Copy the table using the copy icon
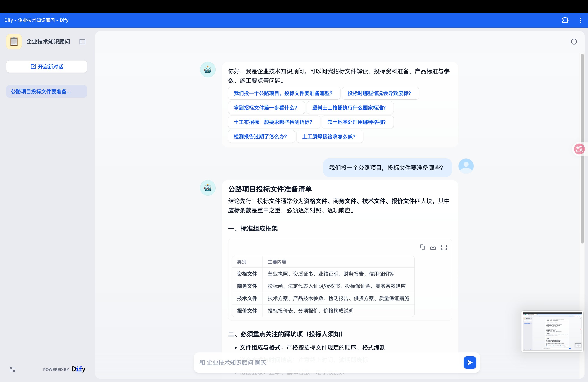The height and width of the screenshot is (382, 588). click(422, 247)
